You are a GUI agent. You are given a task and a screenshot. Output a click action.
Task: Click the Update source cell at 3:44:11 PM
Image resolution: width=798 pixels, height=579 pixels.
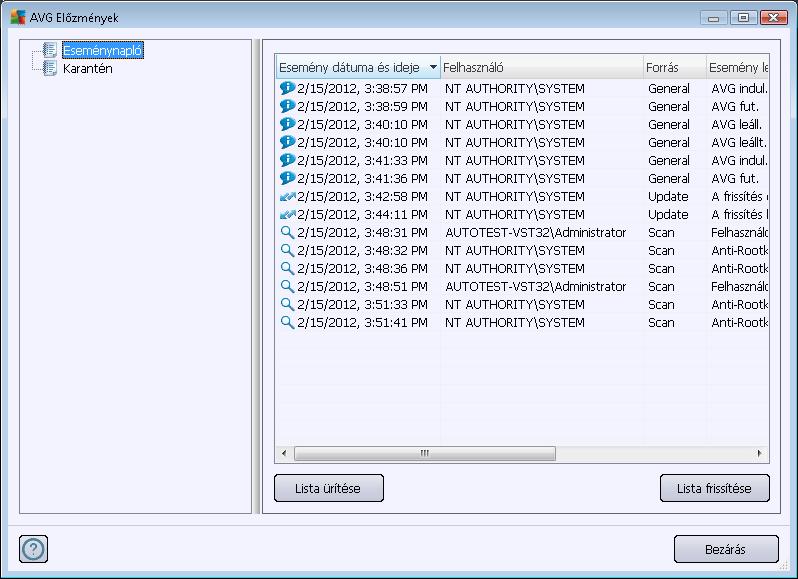tap(668, 214)
